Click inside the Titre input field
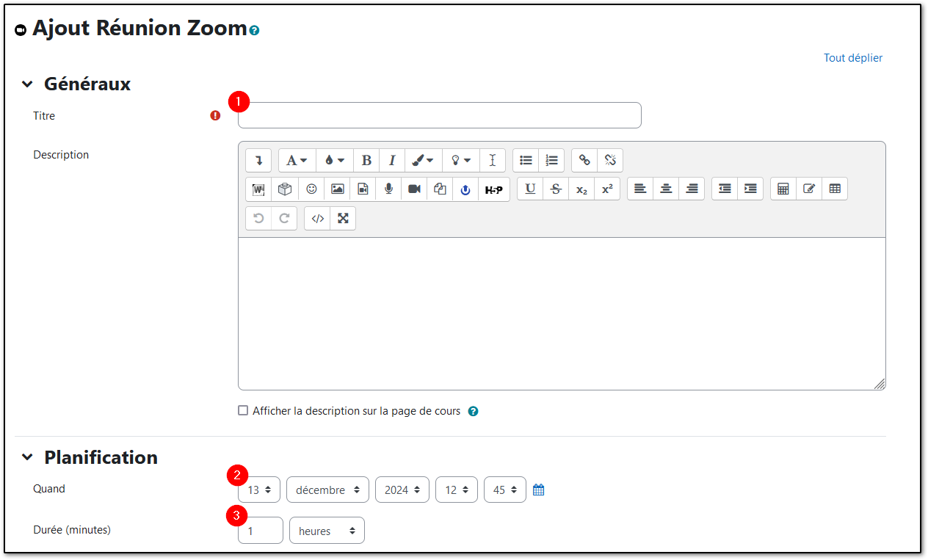Image resolution: width=928 pixels, height=560 pixels. [x=439, y=115]
